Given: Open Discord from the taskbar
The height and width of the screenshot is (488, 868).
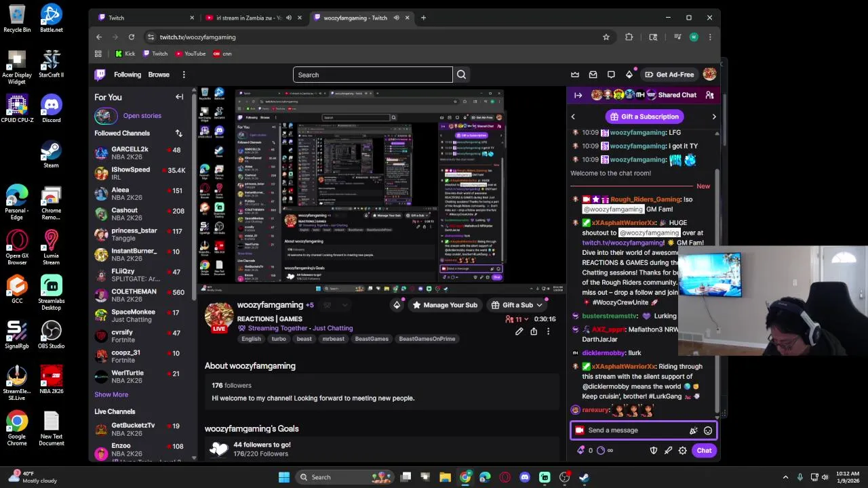Looking at the screenshot, I should [x=525, y=477].
